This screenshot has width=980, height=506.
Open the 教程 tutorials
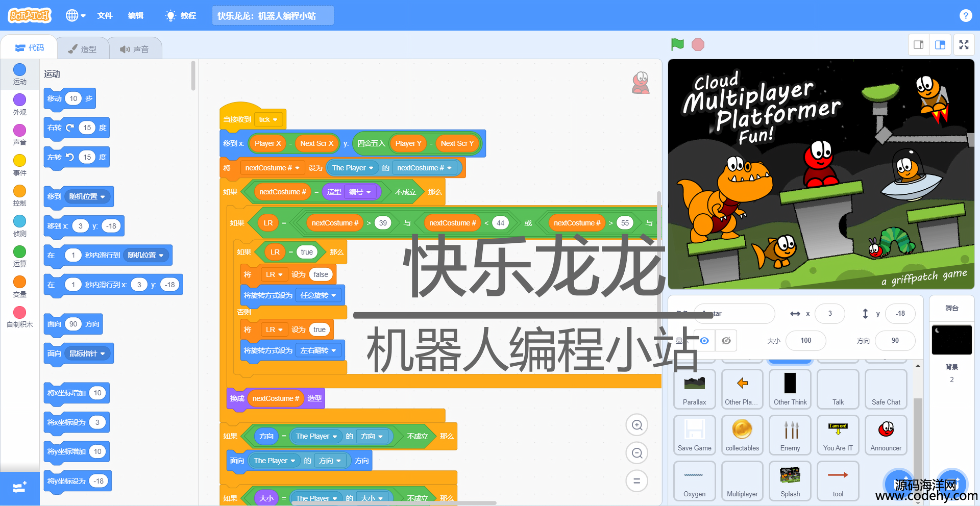181,15
